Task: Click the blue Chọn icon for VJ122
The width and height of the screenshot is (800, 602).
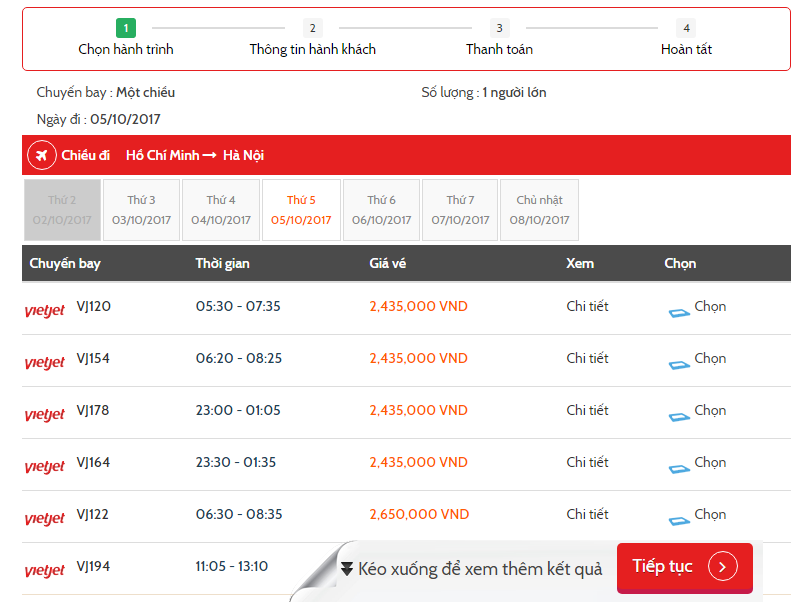Action: 679,521
